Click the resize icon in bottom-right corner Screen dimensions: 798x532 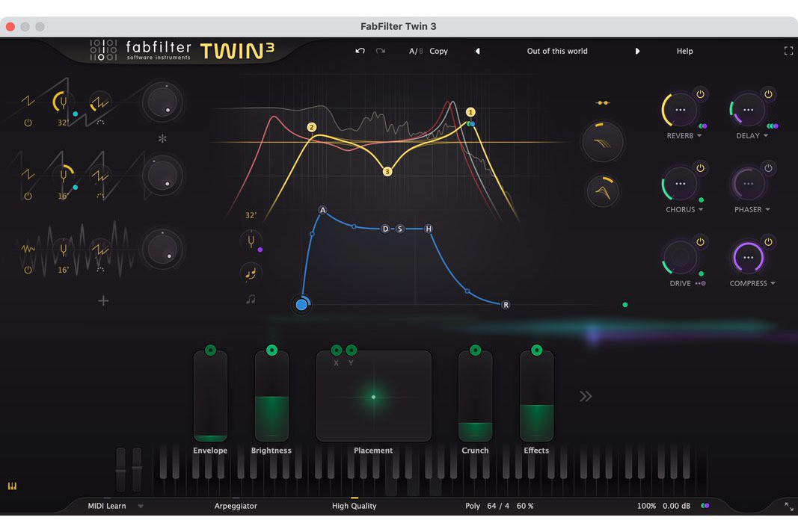pyautogui.click(x=788, y=507)
